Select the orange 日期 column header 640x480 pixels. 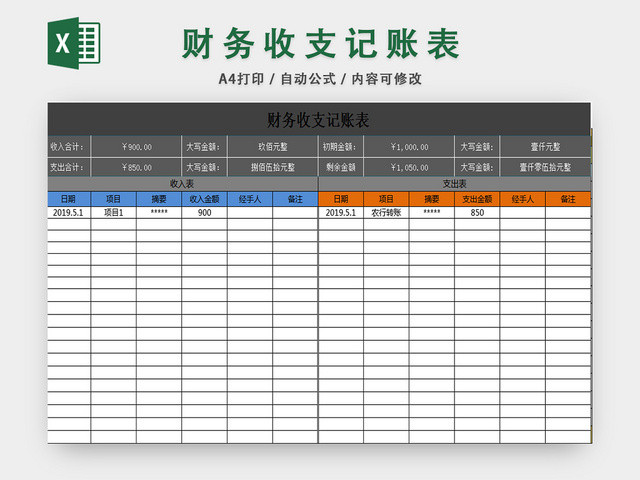pos(341,199)
